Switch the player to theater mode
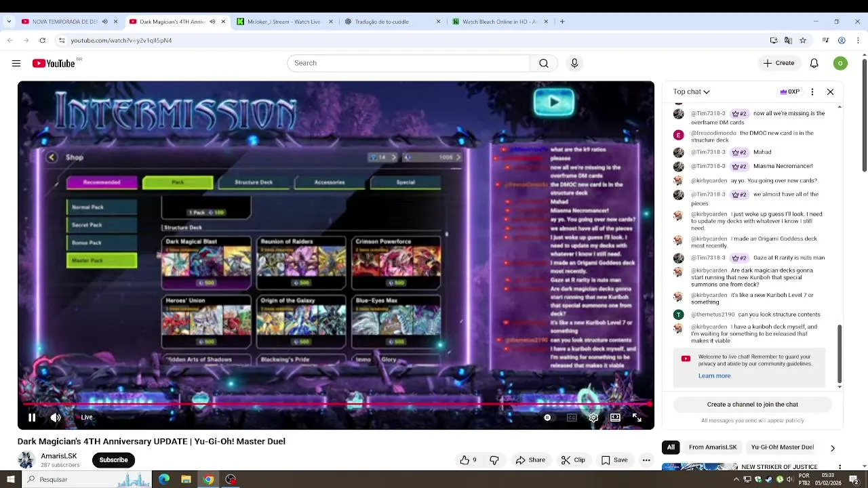The height and width of the screenshot is (488, 868). point(615,418)
